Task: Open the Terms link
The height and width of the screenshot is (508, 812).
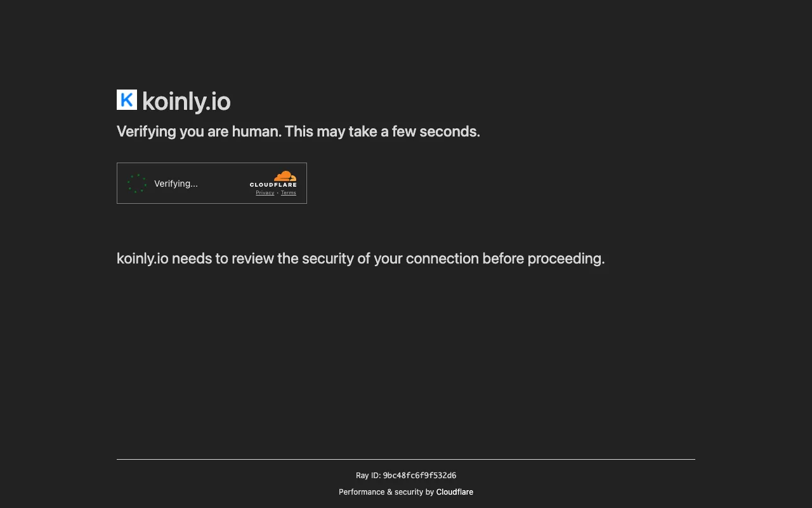Action: [289, 193]
